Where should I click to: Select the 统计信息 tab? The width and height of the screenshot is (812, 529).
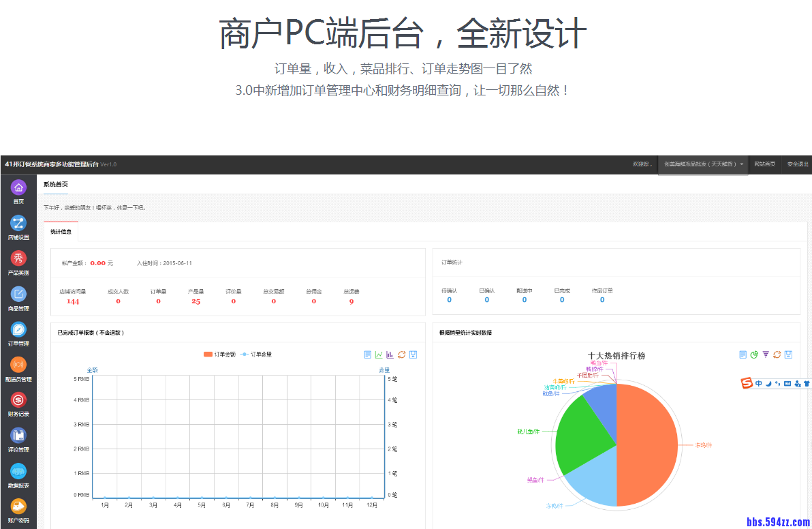coord(61,232)
